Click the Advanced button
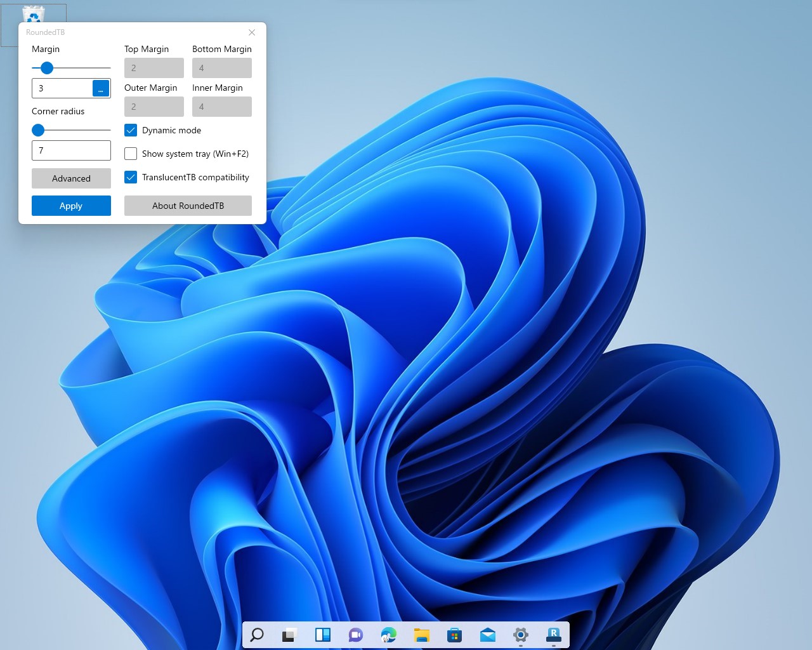Screen dimensions: 812x650 point(71,178)
